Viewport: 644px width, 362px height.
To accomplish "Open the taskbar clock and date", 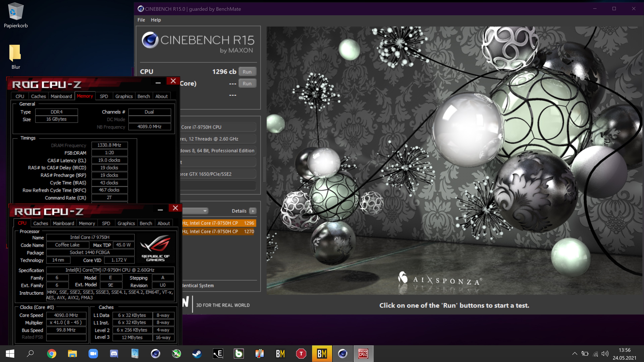I will click(x=625, y=354).
